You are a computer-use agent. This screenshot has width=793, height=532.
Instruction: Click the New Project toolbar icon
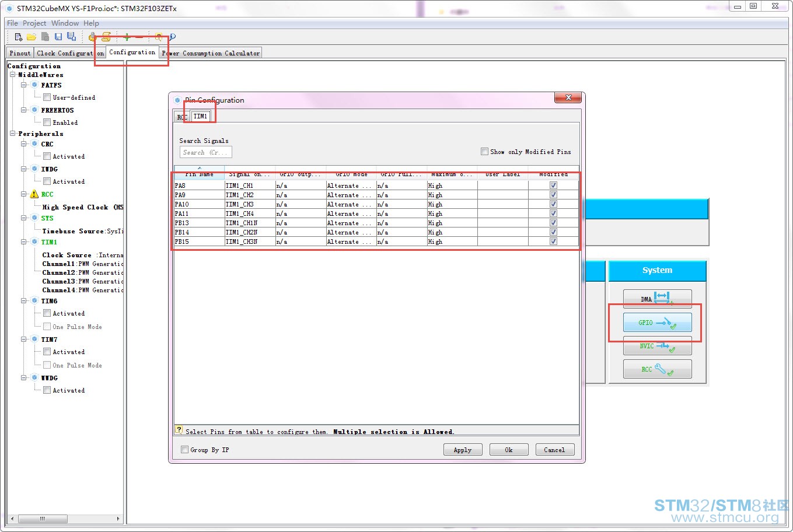19,37
